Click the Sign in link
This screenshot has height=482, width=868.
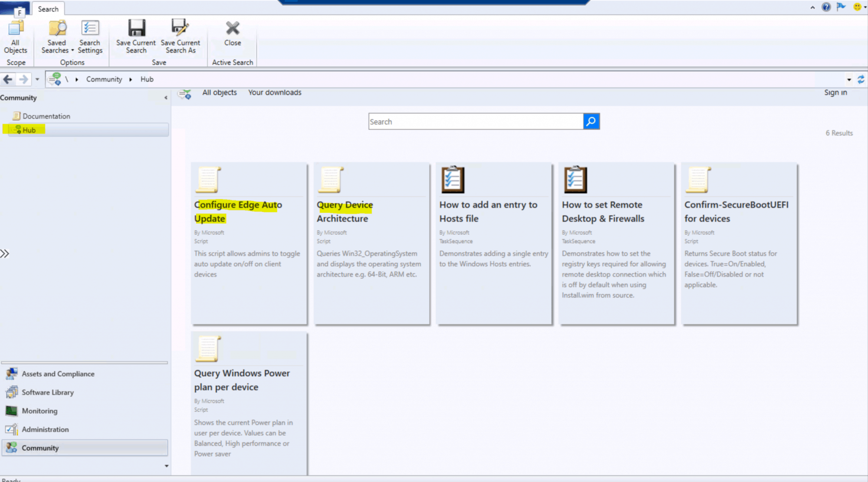[835, 92]
